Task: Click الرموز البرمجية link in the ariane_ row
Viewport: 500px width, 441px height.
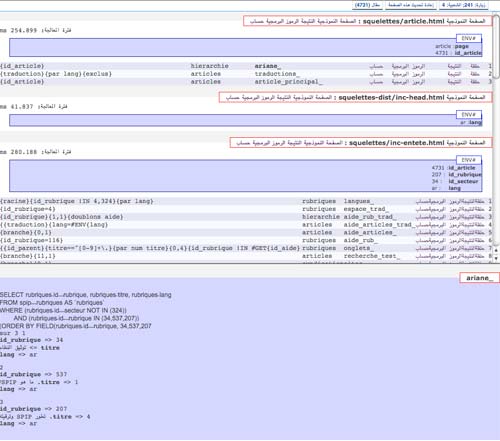Action: [x=408, y=66]
